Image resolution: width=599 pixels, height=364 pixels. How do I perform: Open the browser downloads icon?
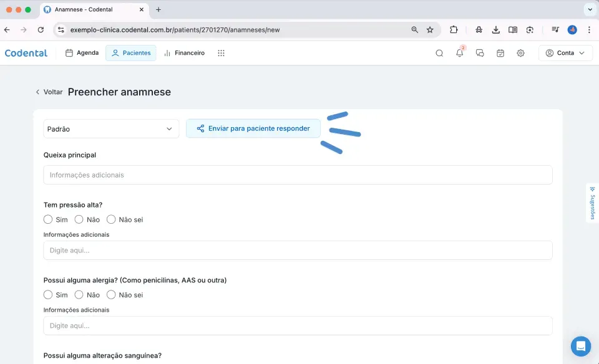[x=496, y=30]
